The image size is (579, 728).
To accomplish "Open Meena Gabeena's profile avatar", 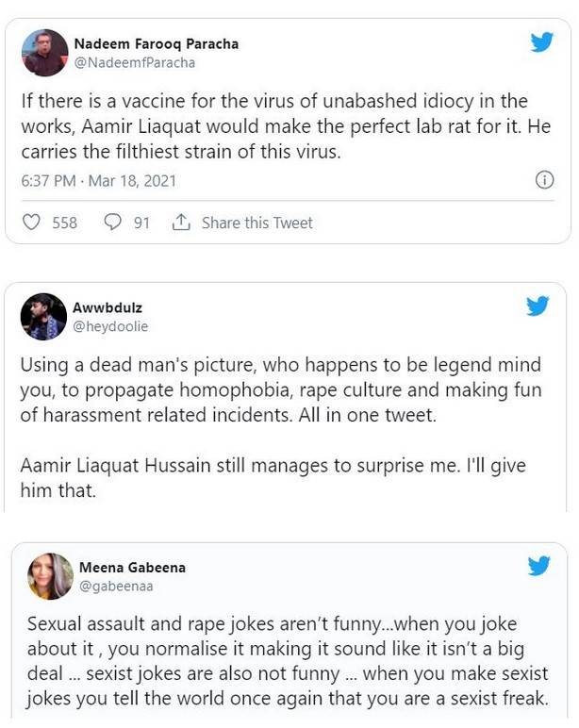I will click(x=51, y=576).
